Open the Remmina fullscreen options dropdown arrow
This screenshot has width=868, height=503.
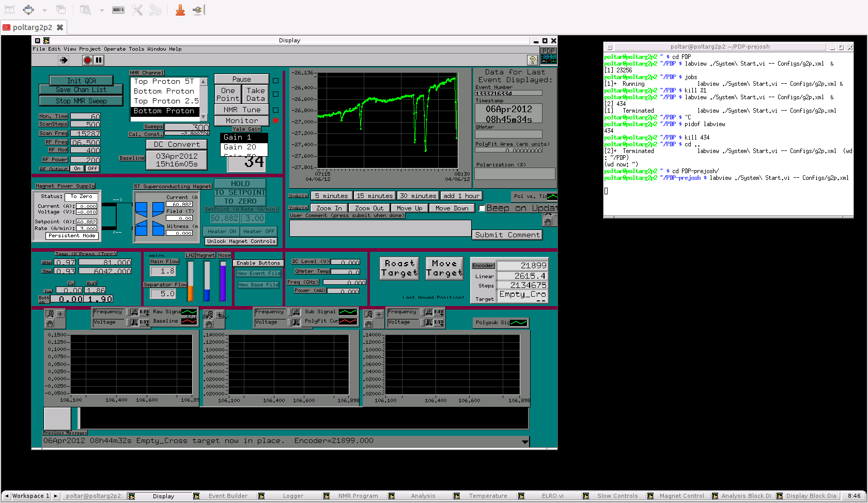tap(44, 10)
